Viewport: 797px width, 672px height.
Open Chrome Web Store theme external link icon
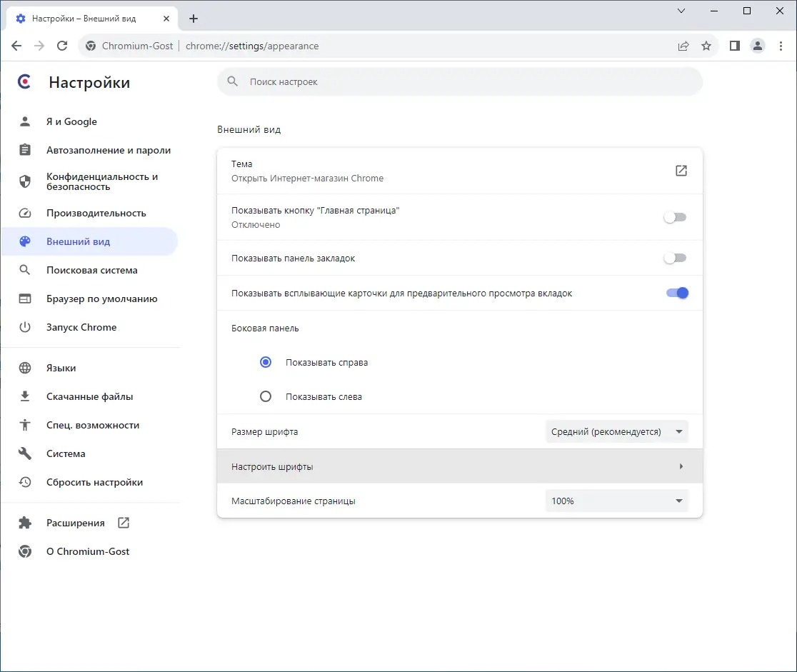click(681, 171)
